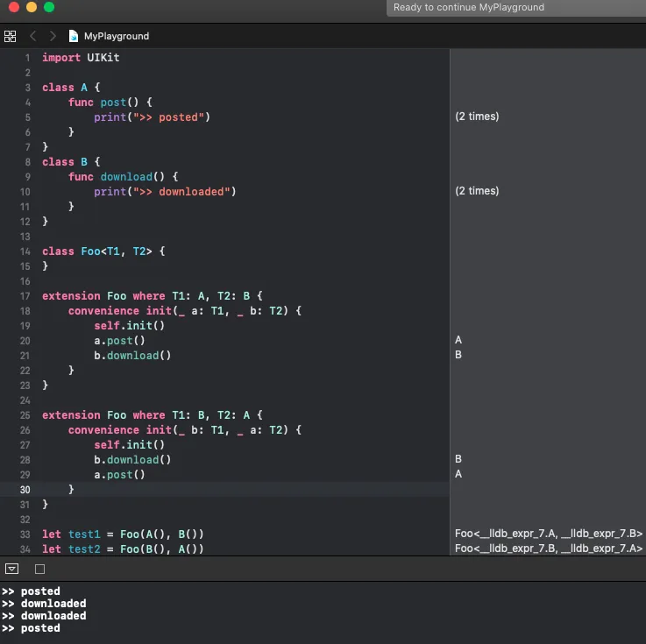Click 'a.post()' on line 29
This screenshot has height=644, width=646.
click(x=119, y=475)
